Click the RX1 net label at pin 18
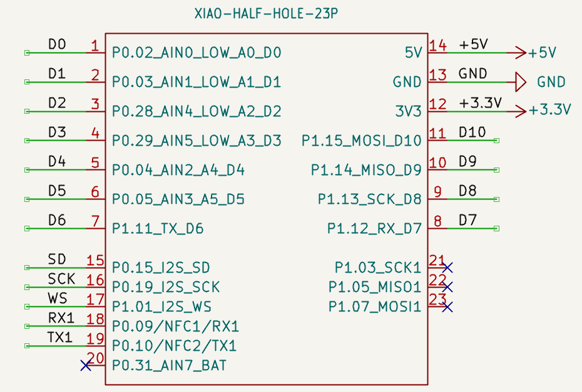Viewport: 582px width, 392px height. (x=61, y=318)
